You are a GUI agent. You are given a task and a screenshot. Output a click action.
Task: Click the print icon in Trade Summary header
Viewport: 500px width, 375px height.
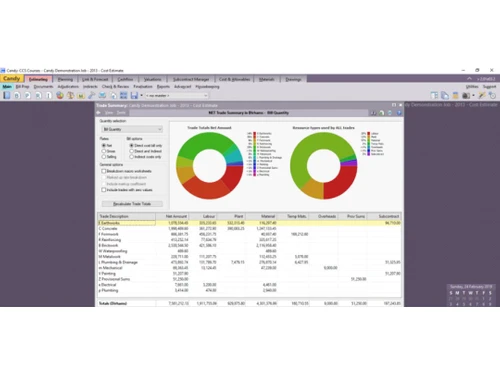tap(390, 113)
